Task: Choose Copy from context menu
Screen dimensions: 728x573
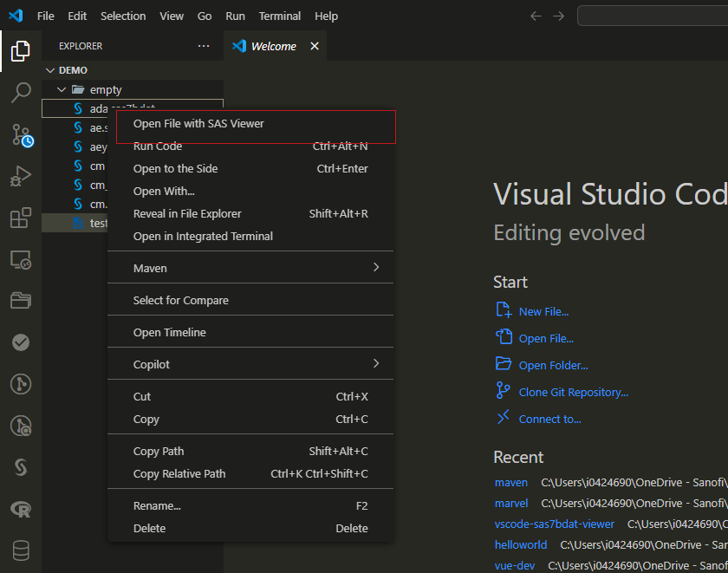Action: coord(250,419)
